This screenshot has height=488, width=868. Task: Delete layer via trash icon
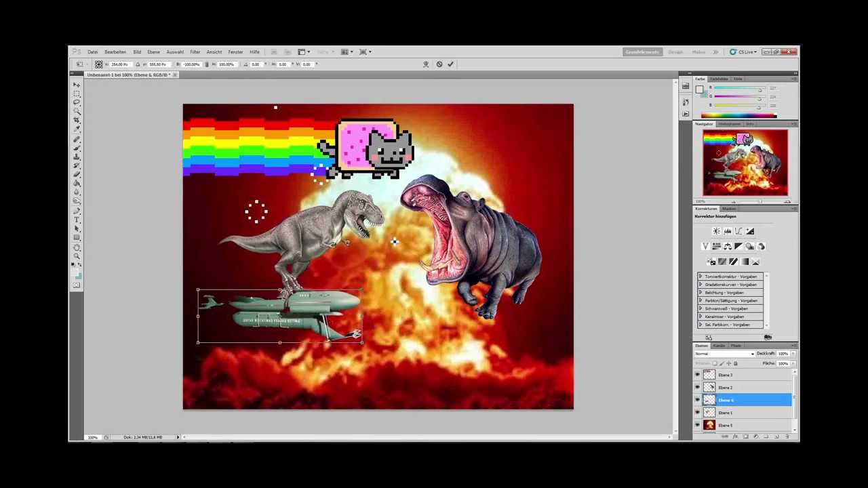pyautogui.click(x=787, y=436)
